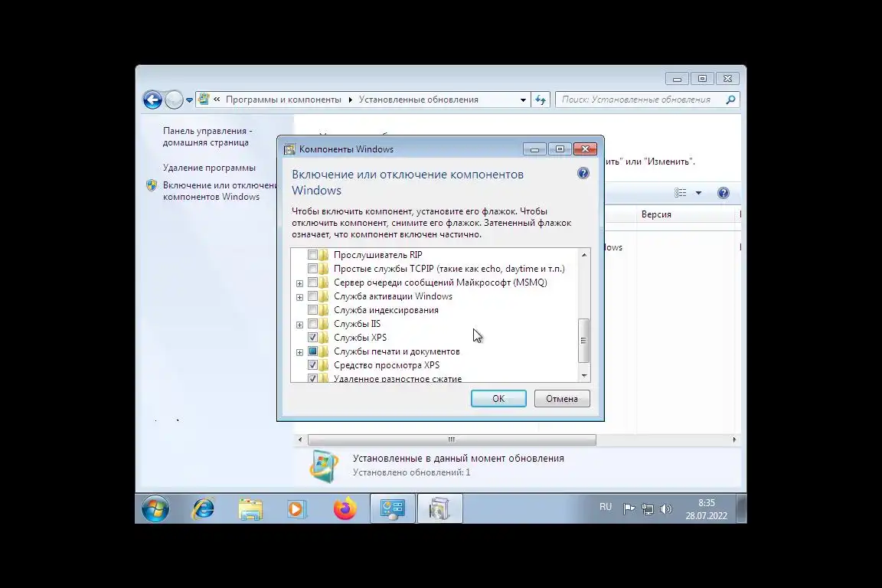The width and height of the screenshot is (882, 588).
Task: Select the 'Службы XPS' item text
Action: tap(360, 338)
